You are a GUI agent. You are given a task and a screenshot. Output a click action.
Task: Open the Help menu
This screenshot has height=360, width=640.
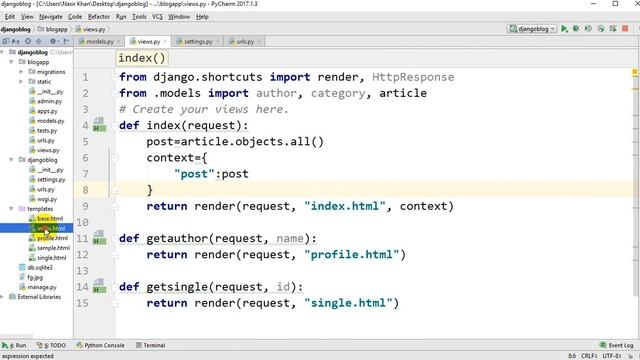coord(202,17)
